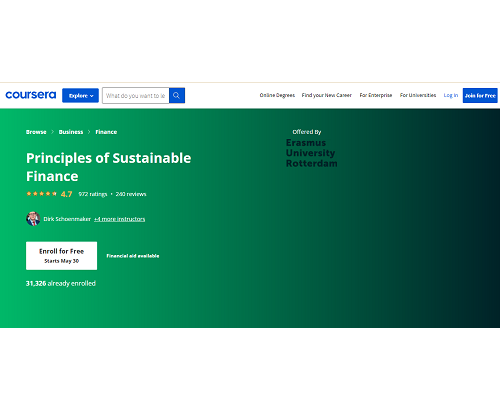Viewport: 500px width, 400px height.
Task: Go to Browse breadcrumb
Action: click(x=36, y=132)
